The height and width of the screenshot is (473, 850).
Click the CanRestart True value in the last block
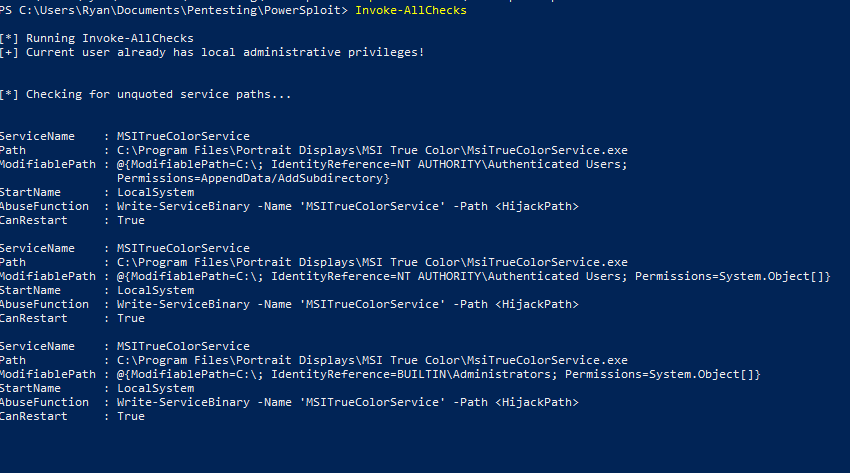tap(131, 416)
